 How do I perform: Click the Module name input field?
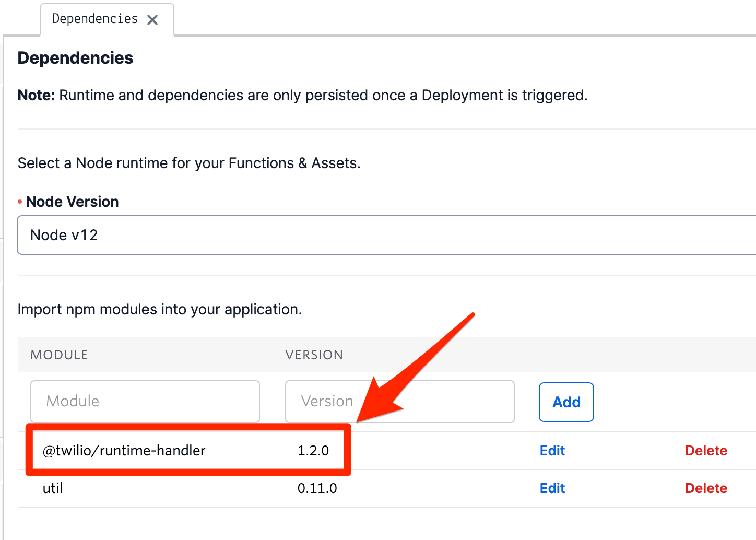click(x=145, y=401)
